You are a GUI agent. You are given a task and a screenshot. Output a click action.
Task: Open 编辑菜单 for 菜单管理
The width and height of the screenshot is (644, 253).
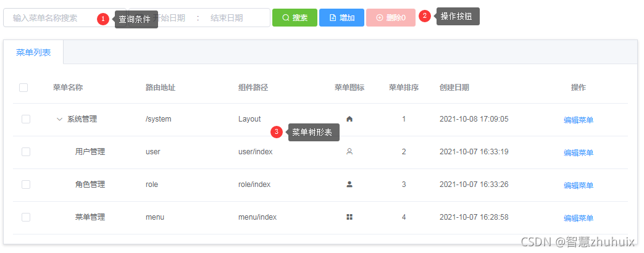pyautogui.click(x=579, y=218)
